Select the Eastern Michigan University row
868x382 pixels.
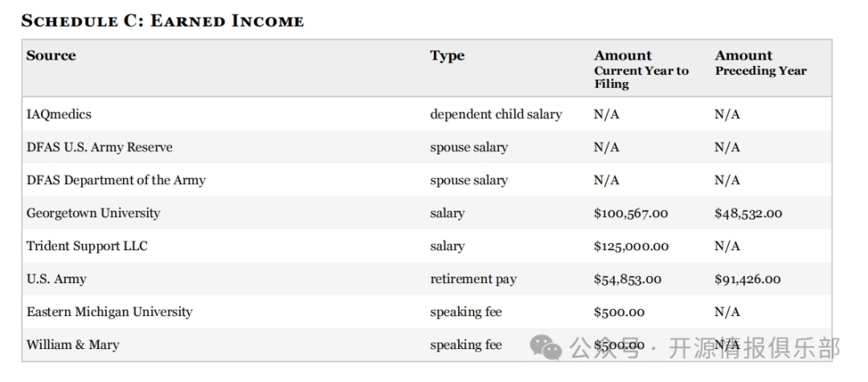coord(109,312)
